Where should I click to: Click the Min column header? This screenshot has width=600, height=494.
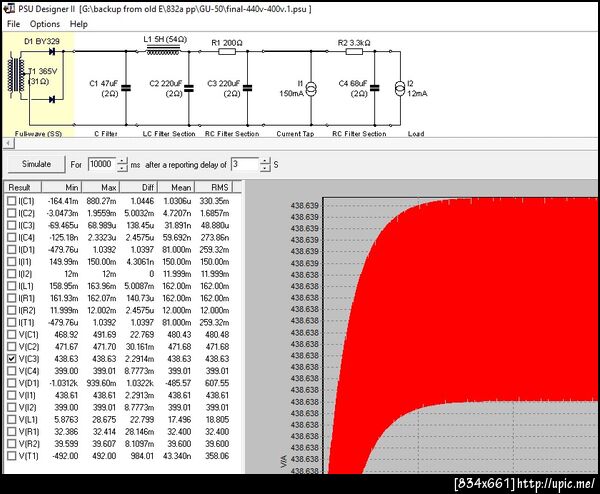coord(62,187)
